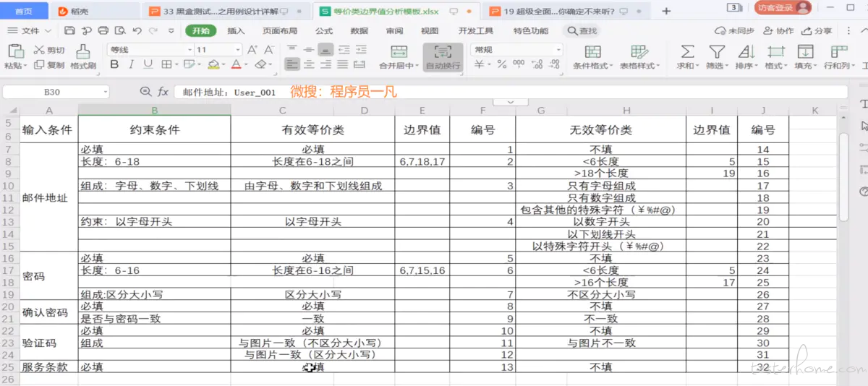Open Conditional Formatting (条件格式)
Screen dimensions: 868x386
pyautogui.click(x=592, y=57)
